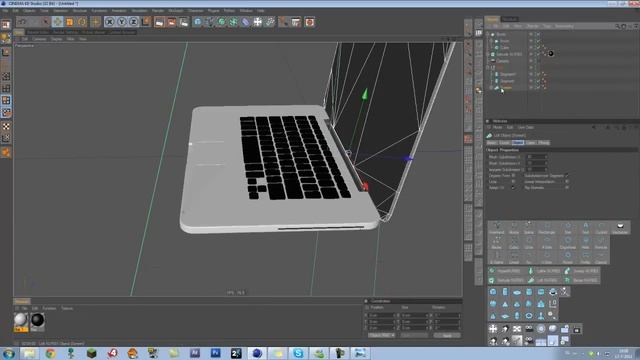Click the Cylinder icon in the primitives palette
The image size is (640, 360).
point(505,292)
